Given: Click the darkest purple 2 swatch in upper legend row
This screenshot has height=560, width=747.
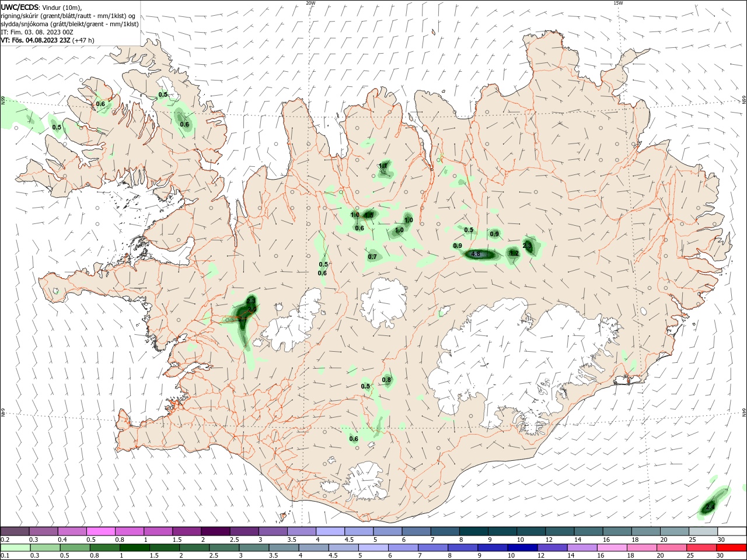Looking at the screenshot, I should [x=215, y=531].
